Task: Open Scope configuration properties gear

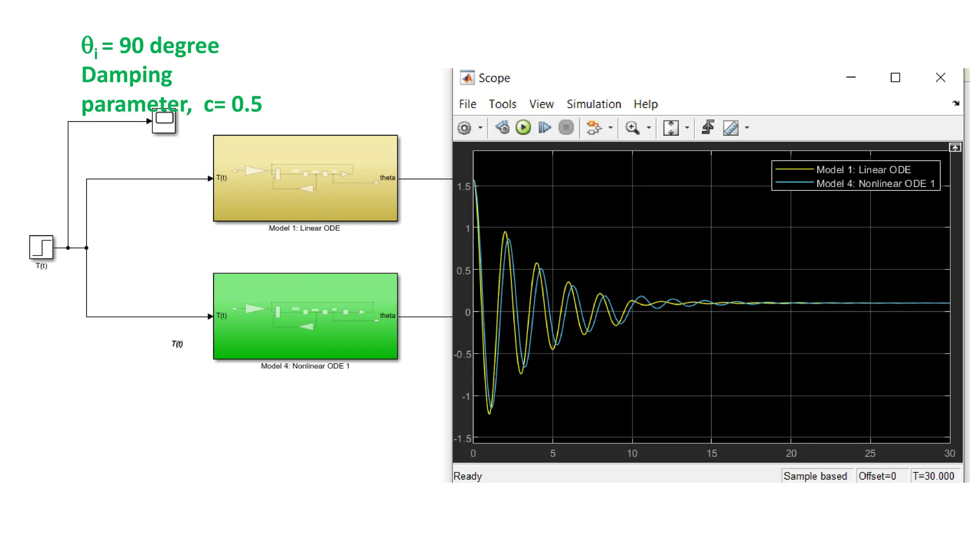Action: (x=464, y=128)
